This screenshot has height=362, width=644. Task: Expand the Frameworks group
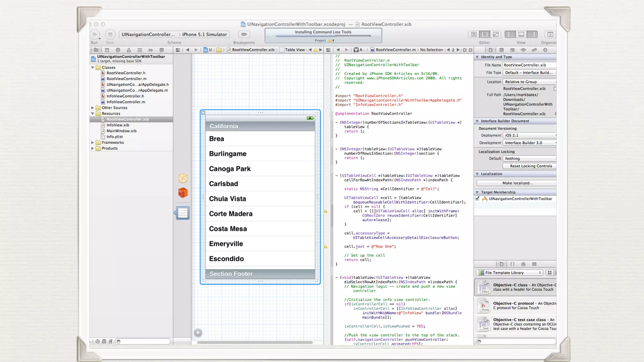[x=93, y=143]
